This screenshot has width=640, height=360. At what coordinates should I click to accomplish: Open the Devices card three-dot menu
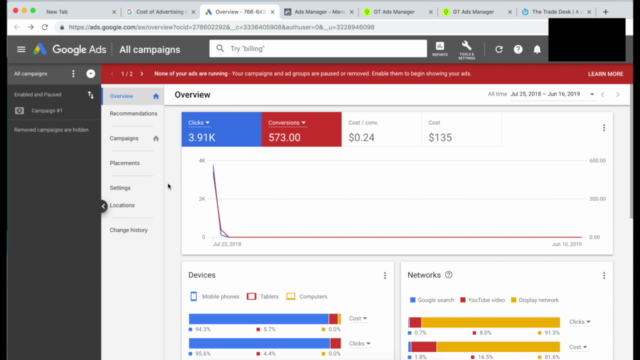pos(385,276)
